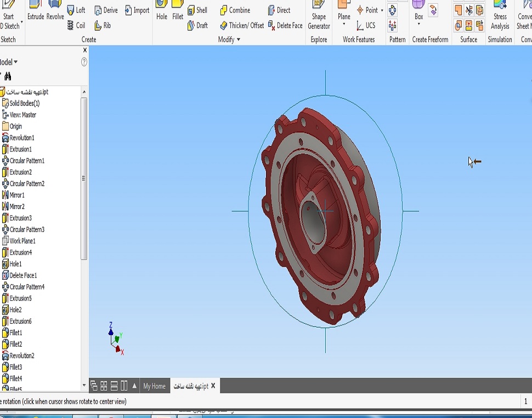Open Shape Generator
The image size is (532, 418).
[319, 15]
